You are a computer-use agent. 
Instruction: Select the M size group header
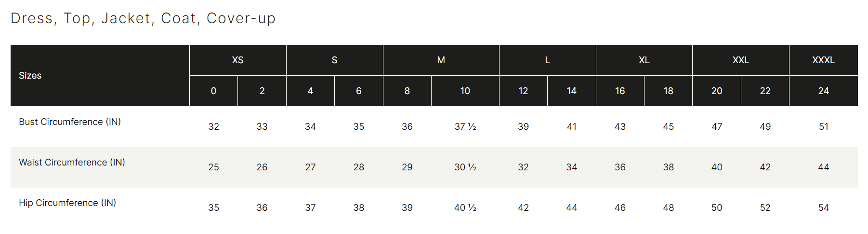pyautogui.click(x=441, y=60)
